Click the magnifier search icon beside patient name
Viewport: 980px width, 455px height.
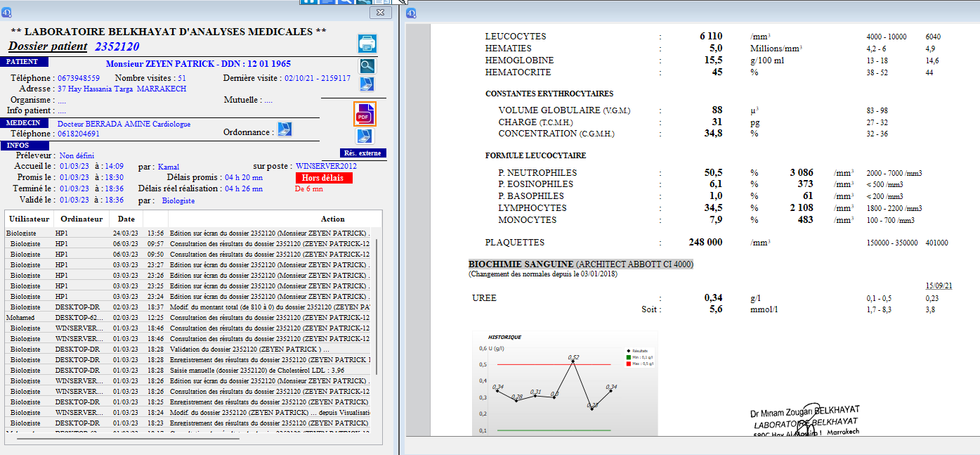tap(367, 66)
